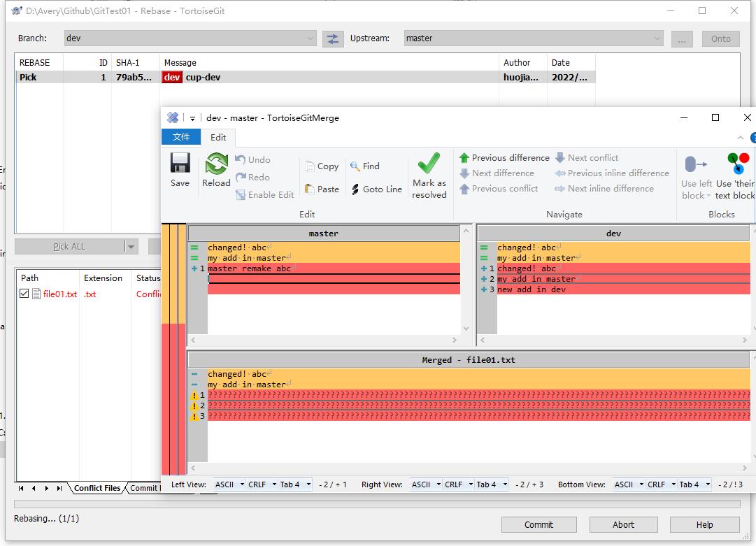
Task: Open the Left View Tab 4 dropdown
Action: click(x=295, y=484)
